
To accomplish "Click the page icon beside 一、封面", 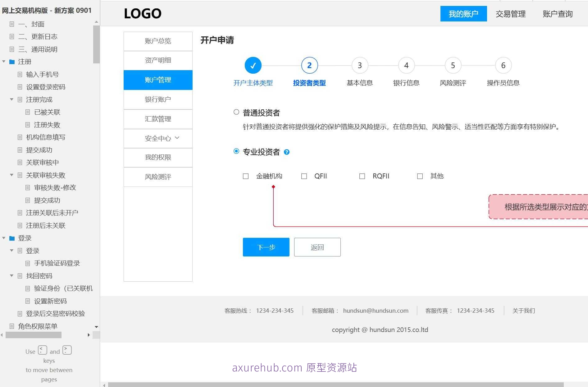I will tap(12, 24).
